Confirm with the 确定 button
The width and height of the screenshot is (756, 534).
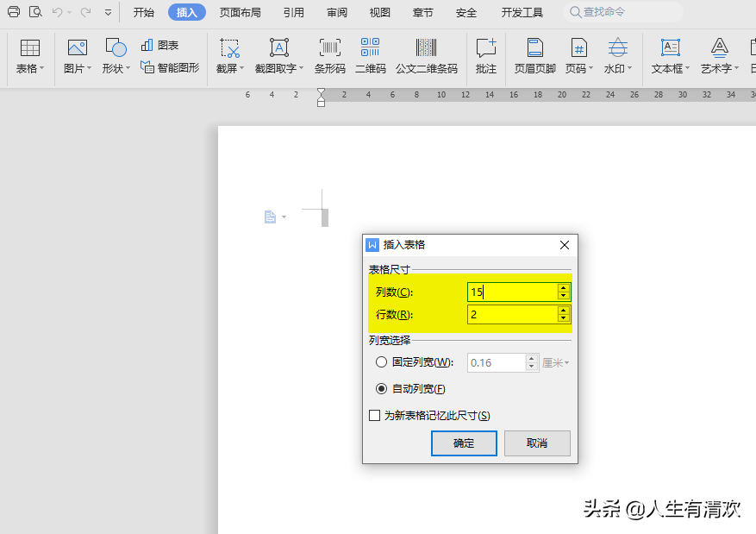(x=464, y=443)
